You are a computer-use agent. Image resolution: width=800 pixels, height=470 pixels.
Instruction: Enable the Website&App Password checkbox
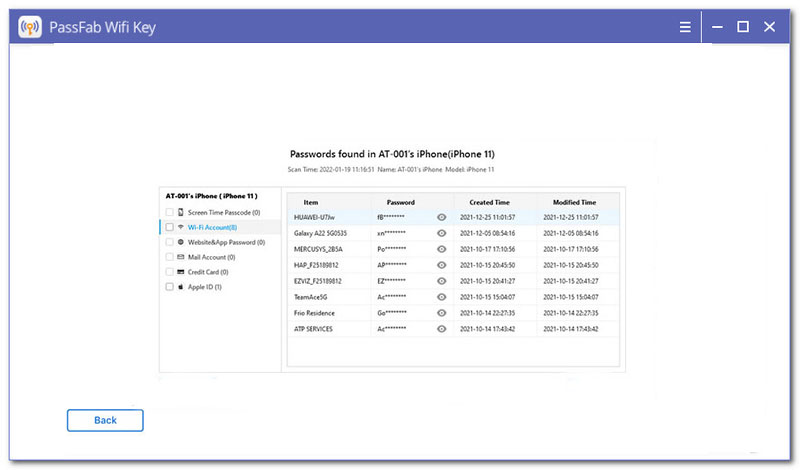(x=167, y=242)
